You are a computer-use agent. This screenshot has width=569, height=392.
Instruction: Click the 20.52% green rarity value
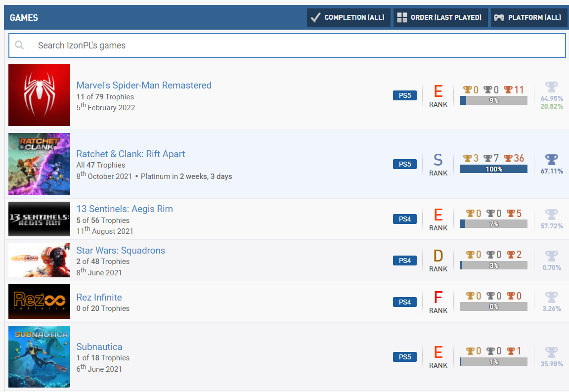point(552,106)
